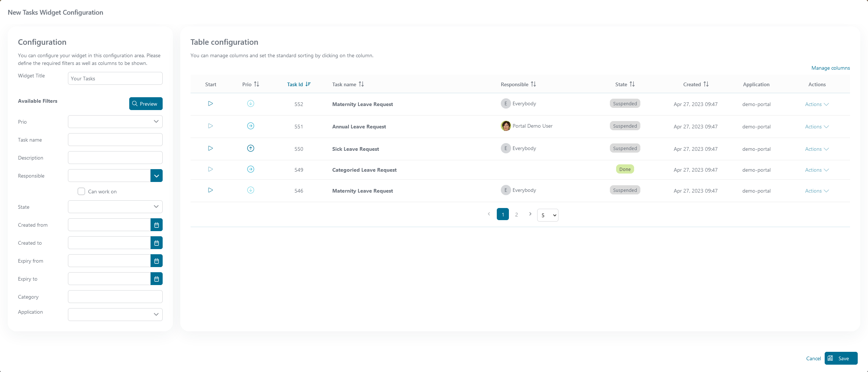Start task 549 with play icon
868x372 pixels.
(210, 169)
